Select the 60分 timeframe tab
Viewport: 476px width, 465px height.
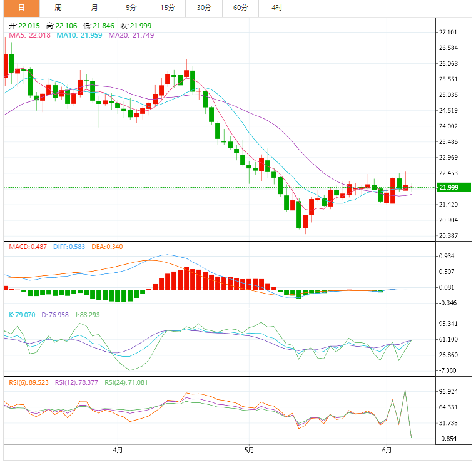tap(240, 8)
